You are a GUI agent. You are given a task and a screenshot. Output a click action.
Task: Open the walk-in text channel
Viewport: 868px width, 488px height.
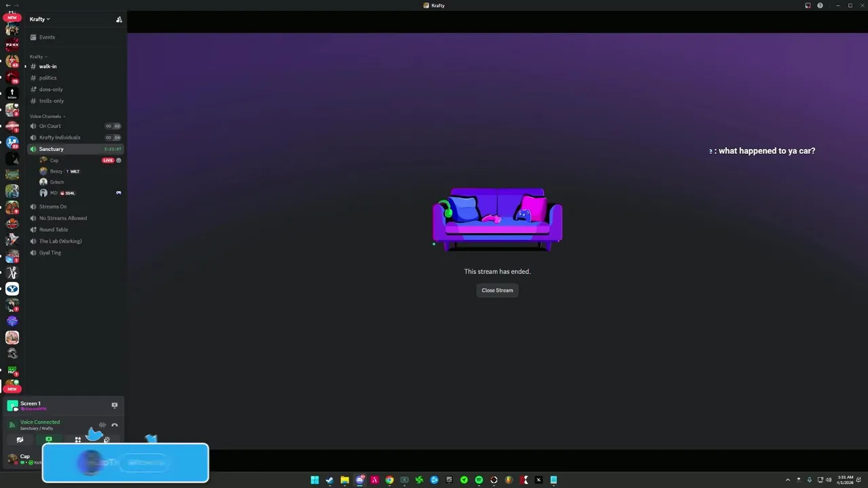pyautogui.click(x=75, y=66)
